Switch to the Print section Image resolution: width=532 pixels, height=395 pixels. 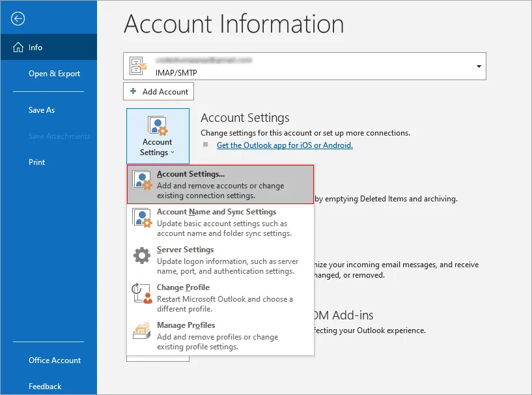(38, 162)
